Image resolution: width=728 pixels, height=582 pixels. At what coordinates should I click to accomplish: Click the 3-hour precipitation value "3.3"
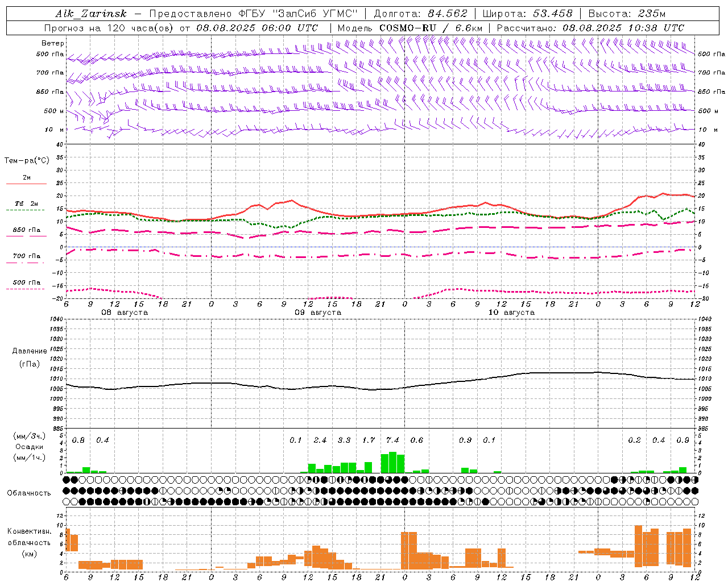[x=344, y=440]
